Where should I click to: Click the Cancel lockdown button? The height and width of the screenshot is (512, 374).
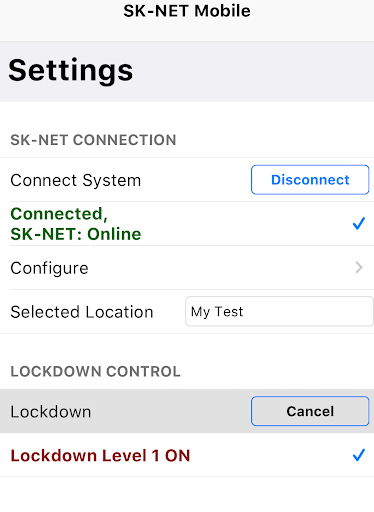click(x=310, y=411)
